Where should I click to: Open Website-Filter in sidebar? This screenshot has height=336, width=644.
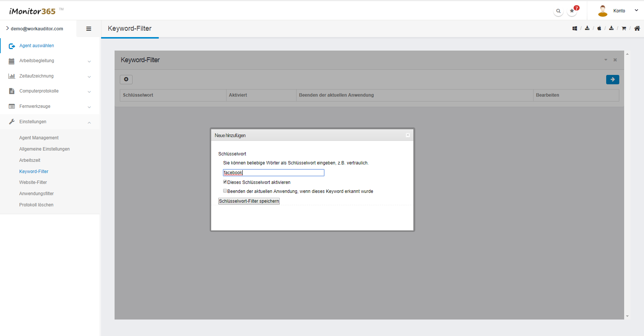33,182
